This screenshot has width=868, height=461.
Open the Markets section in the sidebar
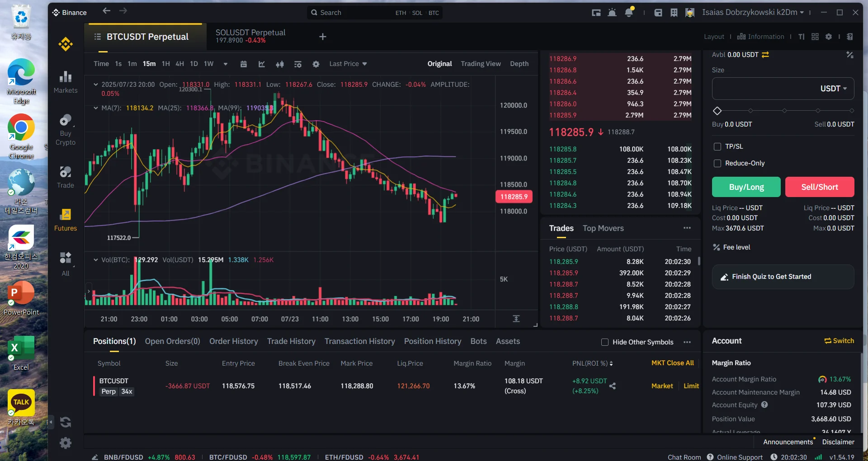[x=66, y=82]
